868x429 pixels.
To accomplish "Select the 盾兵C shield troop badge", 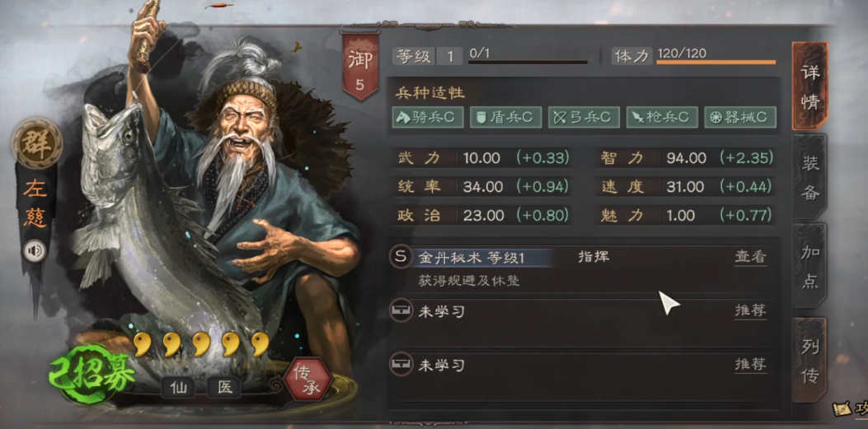I will (x=505, y=117).
